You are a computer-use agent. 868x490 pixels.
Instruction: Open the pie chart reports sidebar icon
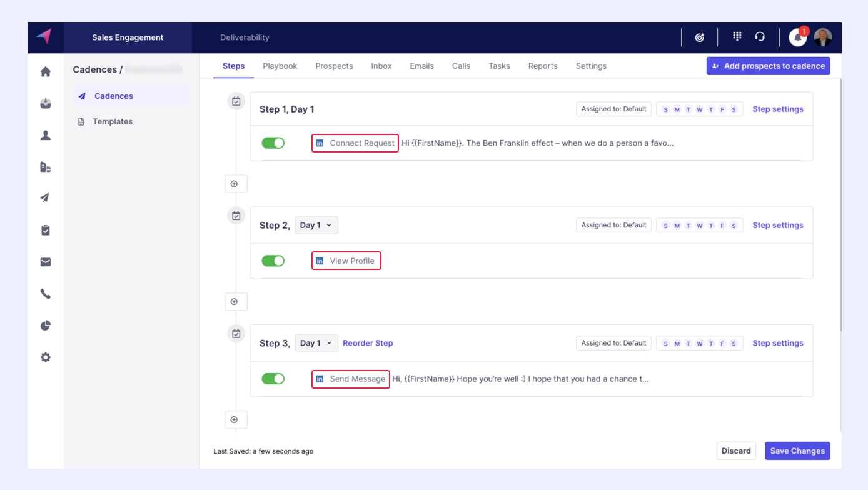(46, 326)
